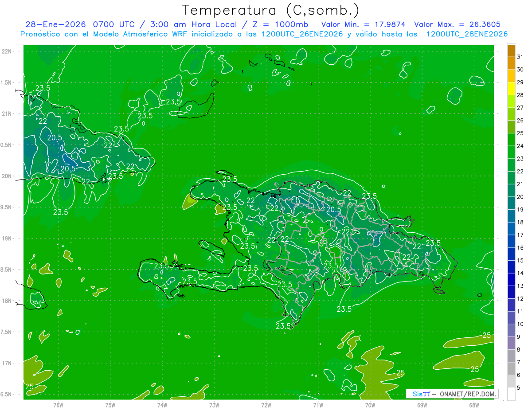Click the legend value '8'
The height and width of the screenshot is (411, 532).
[518, 349]
